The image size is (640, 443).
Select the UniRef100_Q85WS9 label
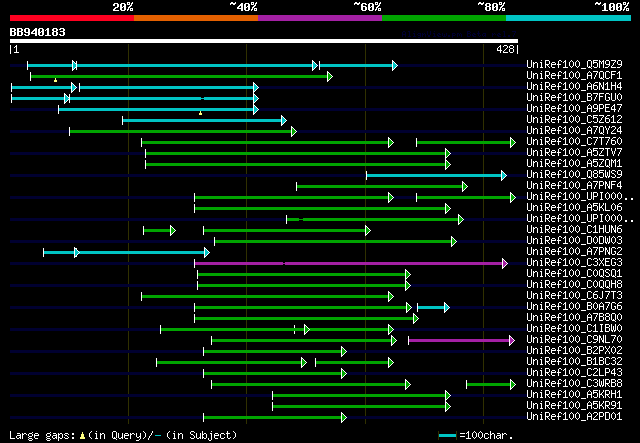pos(574,175)
